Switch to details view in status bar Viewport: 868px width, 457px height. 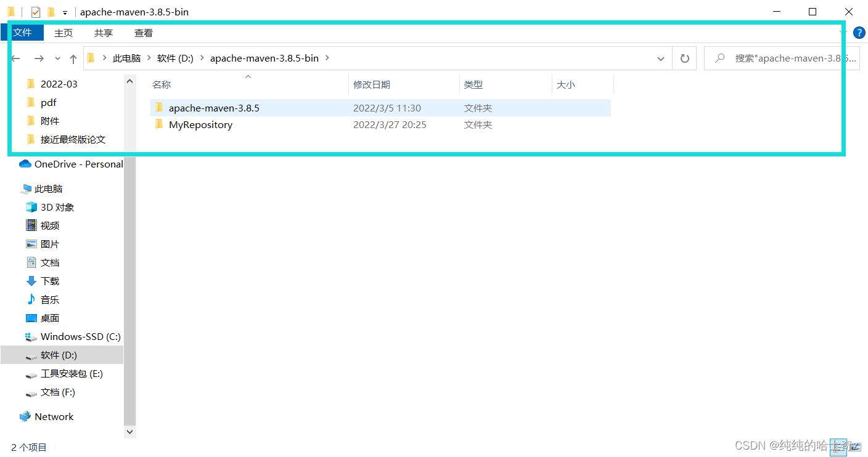click(x=838, y=447)
